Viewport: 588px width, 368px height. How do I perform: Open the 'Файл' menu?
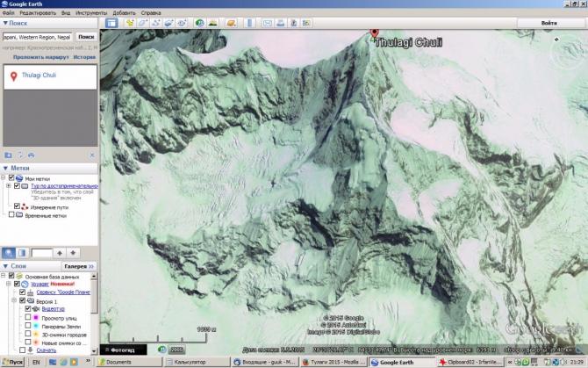(x=7, y=14)
